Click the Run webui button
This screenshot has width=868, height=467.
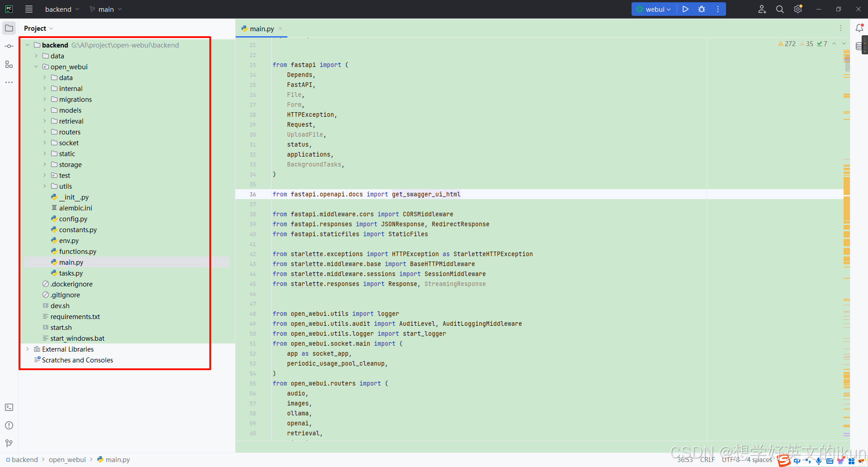(685, 9)
